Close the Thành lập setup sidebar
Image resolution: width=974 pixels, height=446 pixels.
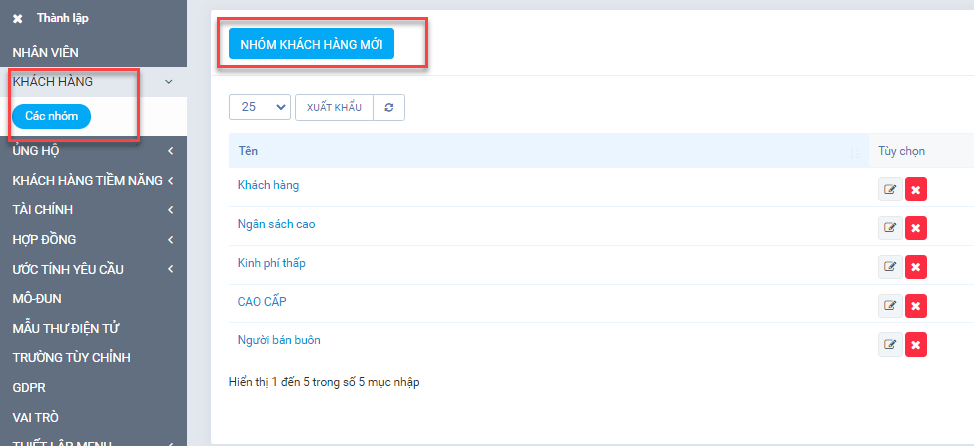pos(18,18)
